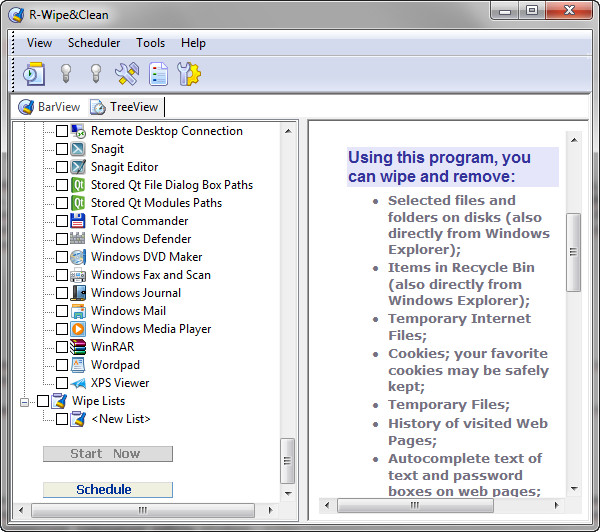The image size is (600, 532).
Task: Click the scheduler clock icon in toolbar
Action: (x=33, y=74)
